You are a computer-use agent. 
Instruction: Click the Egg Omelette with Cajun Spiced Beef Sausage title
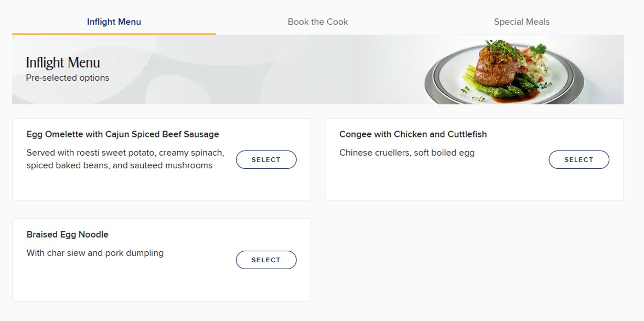point(123,134)
